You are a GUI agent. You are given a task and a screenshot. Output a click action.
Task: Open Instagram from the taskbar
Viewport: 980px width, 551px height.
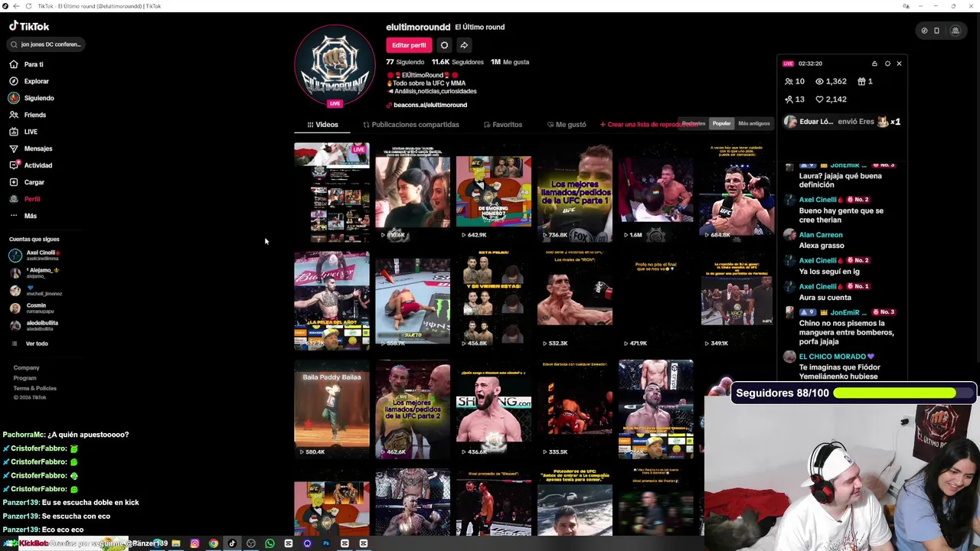coord(194,543)
